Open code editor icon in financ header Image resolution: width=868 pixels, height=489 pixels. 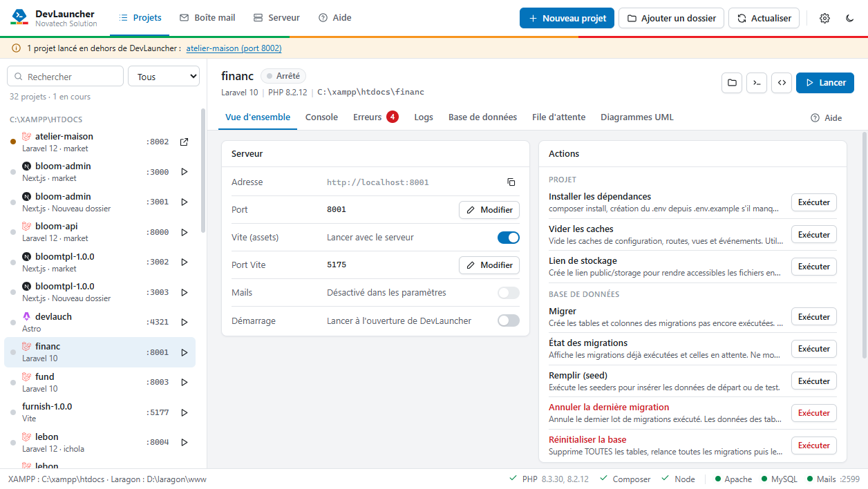pos(782,82)
